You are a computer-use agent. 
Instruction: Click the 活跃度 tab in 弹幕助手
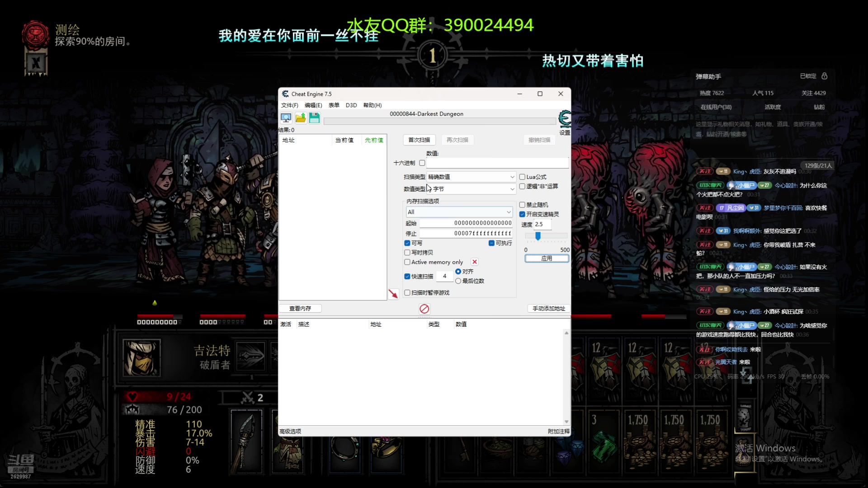click(x=773, y=107)
